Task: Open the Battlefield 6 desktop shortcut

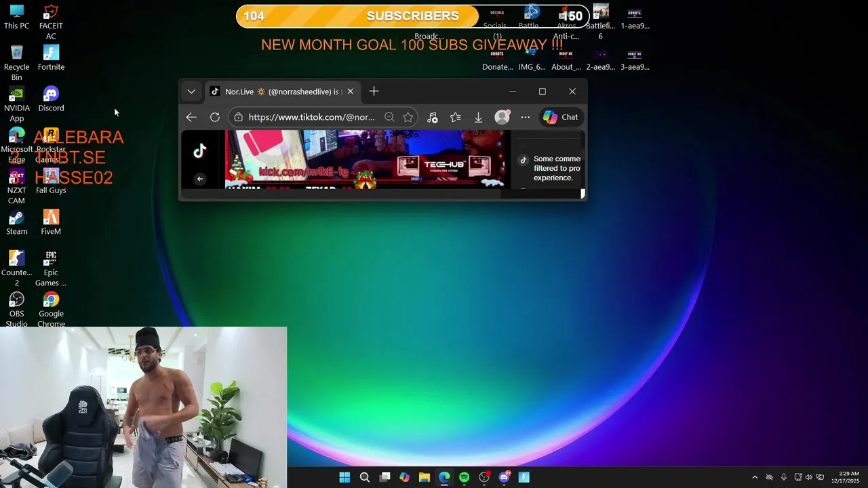Action: click(600, 22)
